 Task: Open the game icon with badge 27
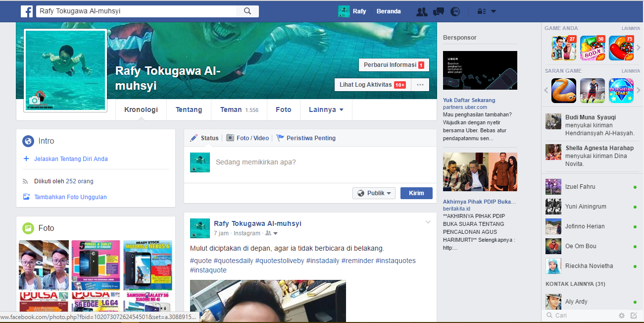tap(564, 48)
